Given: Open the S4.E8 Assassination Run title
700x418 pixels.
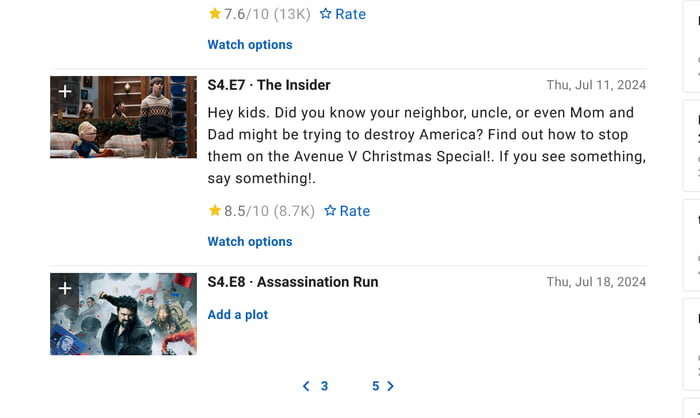Looking at the screenshot, I should tap(293, 282).
